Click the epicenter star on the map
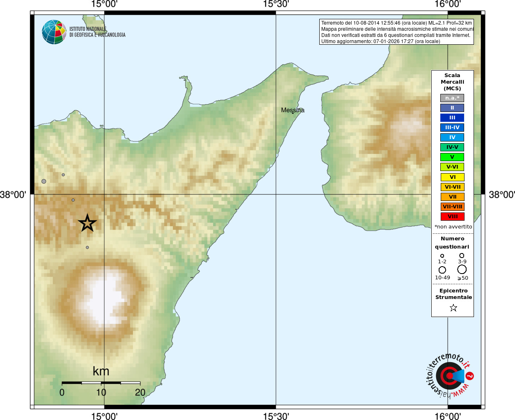The width and height of the screenshot is (515, 420). (x=87, y=223)
